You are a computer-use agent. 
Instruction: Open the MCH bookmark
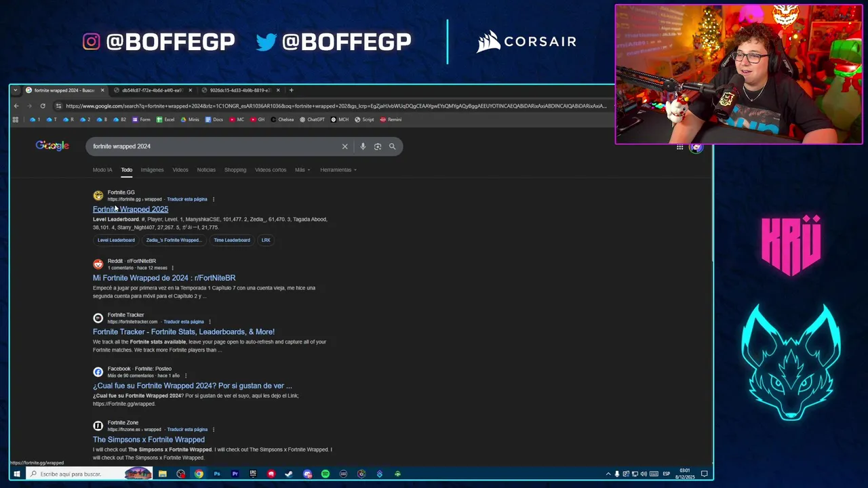click(340, 119)
